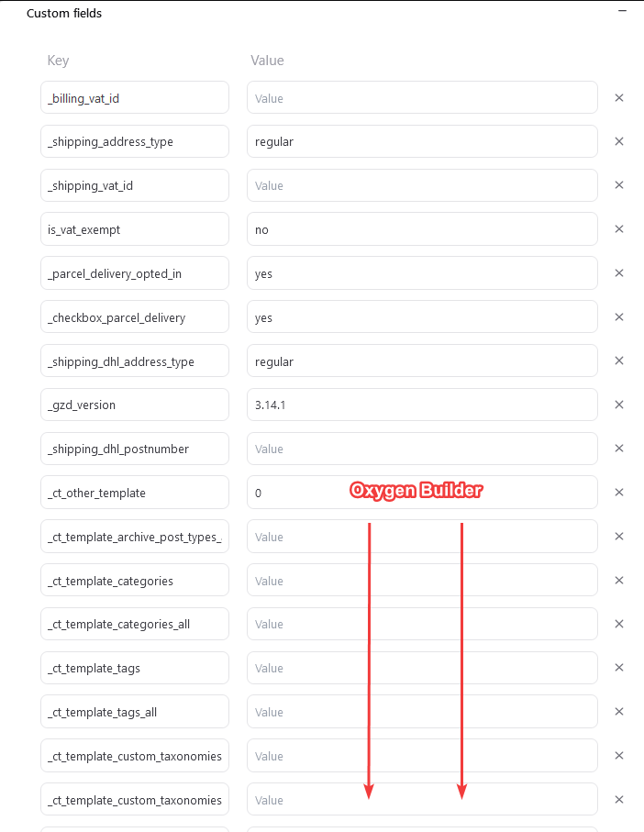Remove the _billing_vat_id custom field
This screenshot has height=832, width=644.
tap(619, 97)
